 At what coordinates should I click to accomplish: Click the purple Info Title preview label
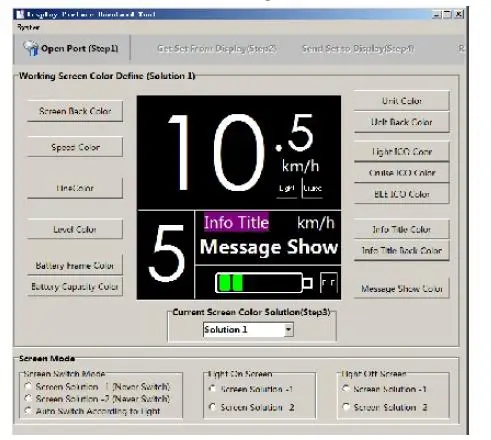[x=236, y=222]
